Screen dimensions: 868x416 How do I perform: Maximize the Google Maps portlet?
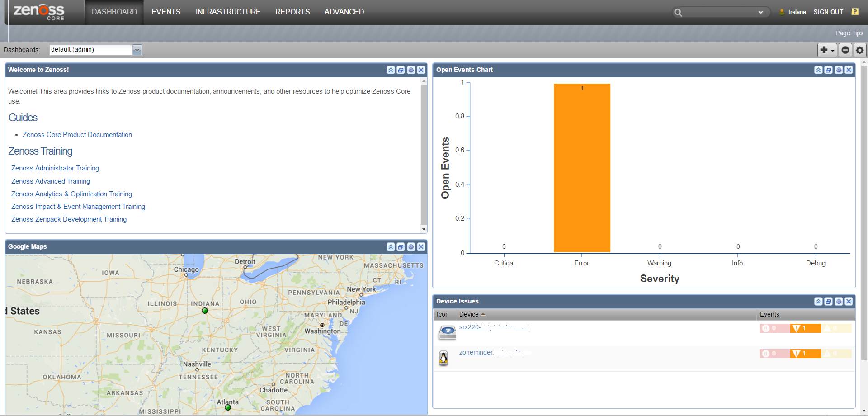[401, 246]
